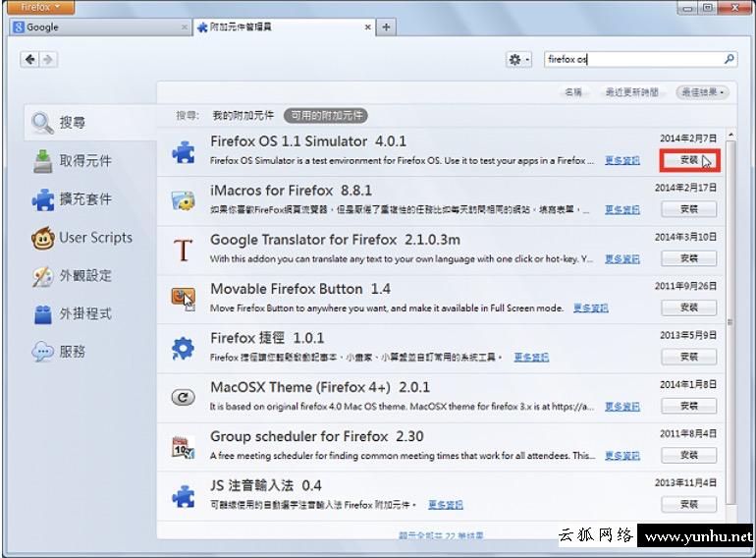The height and width of the screenshot is (558, 756).
Task: Select the Group scheduler for Firefox title
Action: (317, 436)
